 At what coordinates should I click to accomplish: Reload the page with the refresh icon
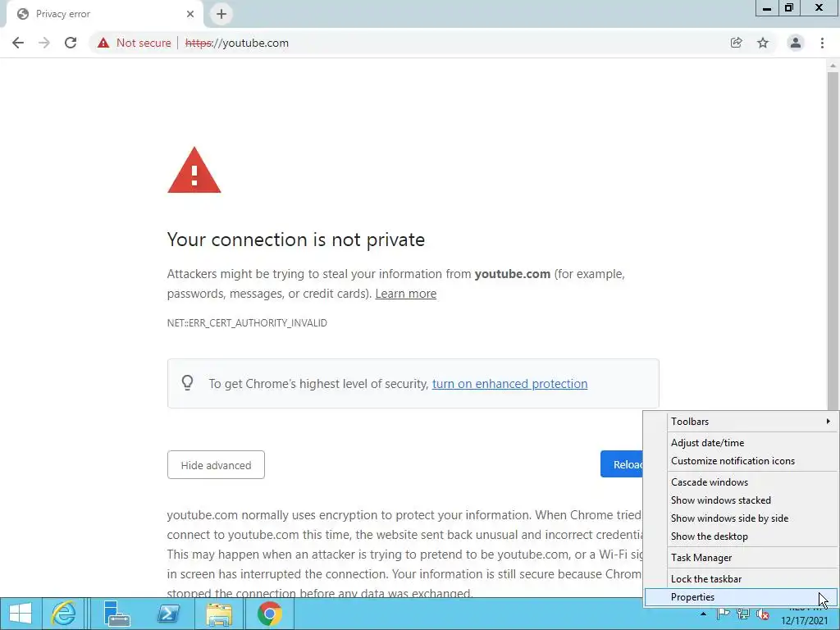pyautogui.click(x=71, y=43)
